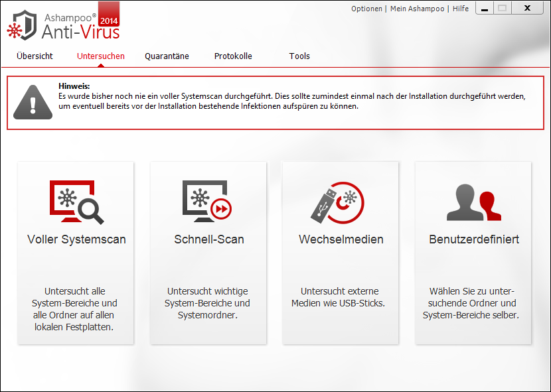This screenshot has width=551, height=392.
Task: Select the Untersuchen tab
Action: 100,56
